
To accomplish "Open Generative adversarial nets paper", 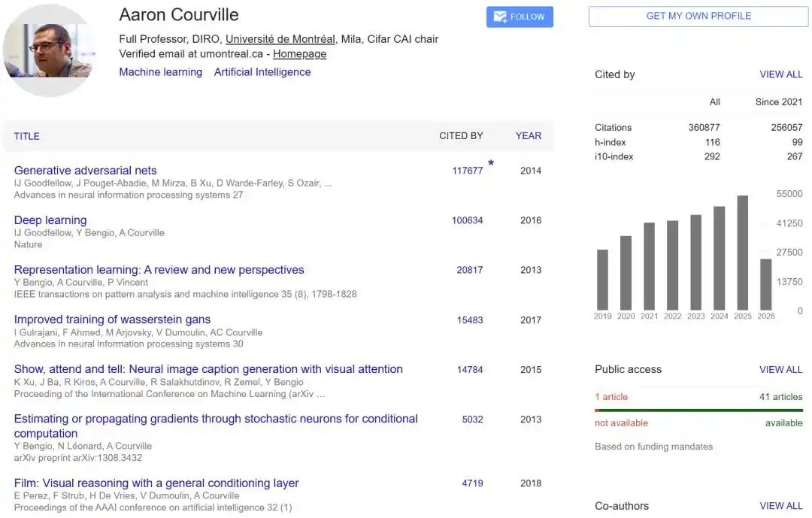I will 86,171.
